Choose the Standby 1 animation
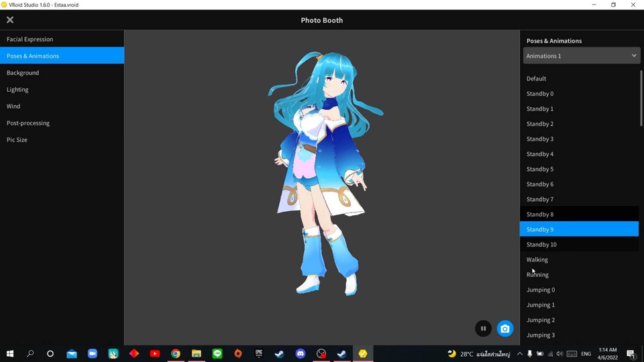This screenshot has width=644, height=362. pyautogui.click(x=579, y=109)
